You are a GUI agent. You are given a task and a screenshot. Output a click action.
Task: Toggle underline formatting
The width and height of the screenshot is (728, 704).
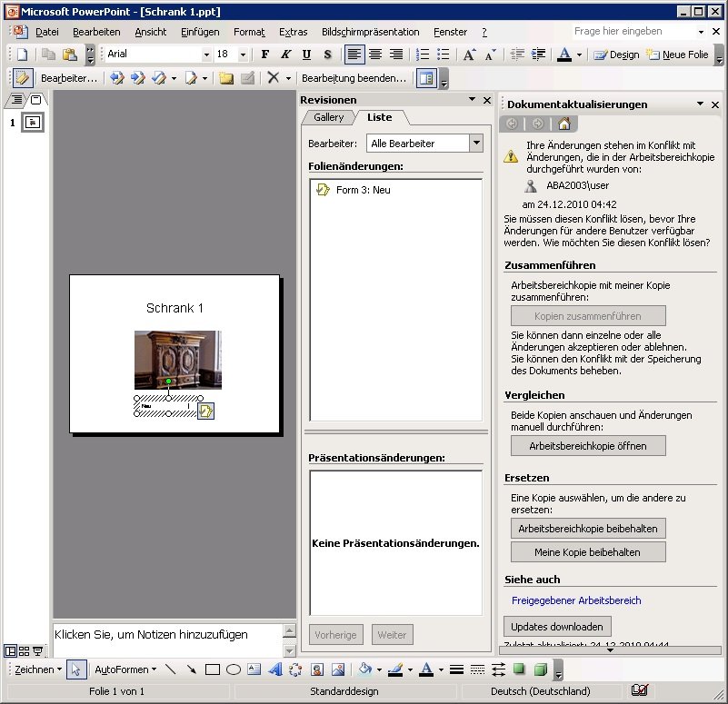306,55
